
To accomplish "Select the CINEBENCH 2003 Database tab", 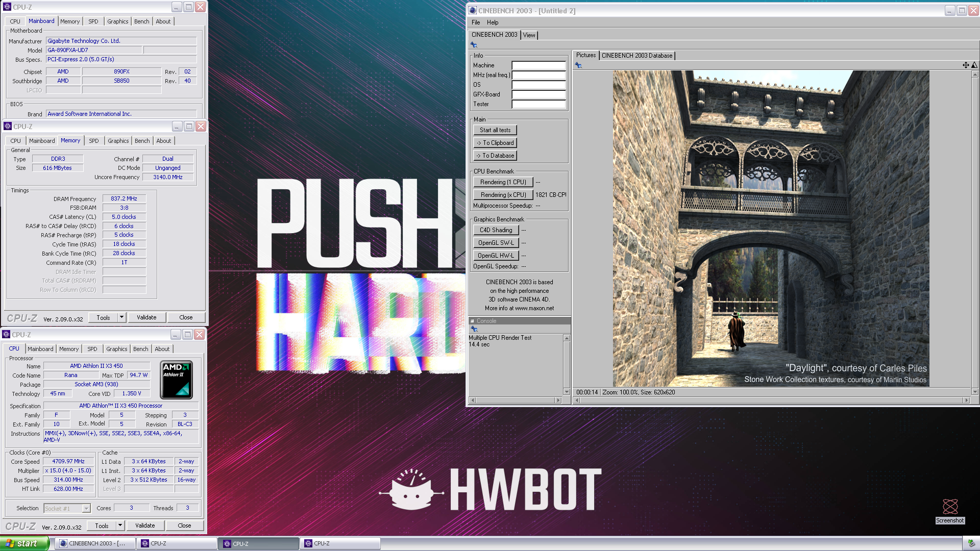I will pyautogui.click(x=637, y=56).
